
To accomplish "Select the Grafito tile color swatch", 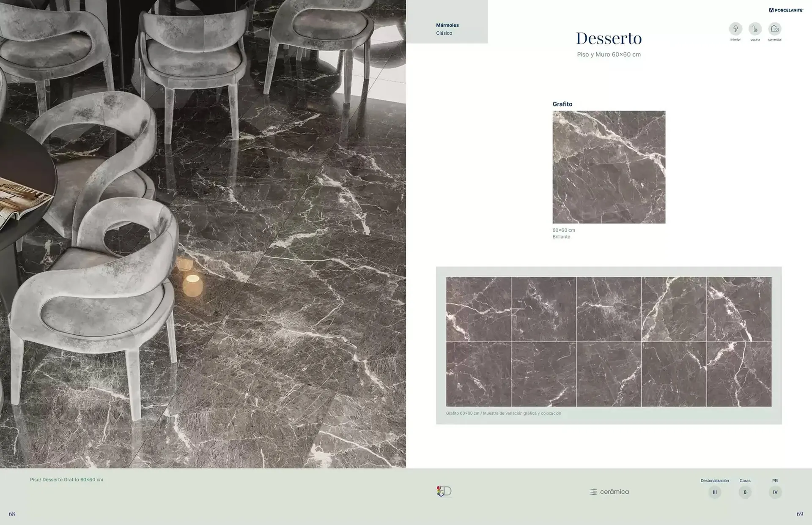I will tap(609, 167).
